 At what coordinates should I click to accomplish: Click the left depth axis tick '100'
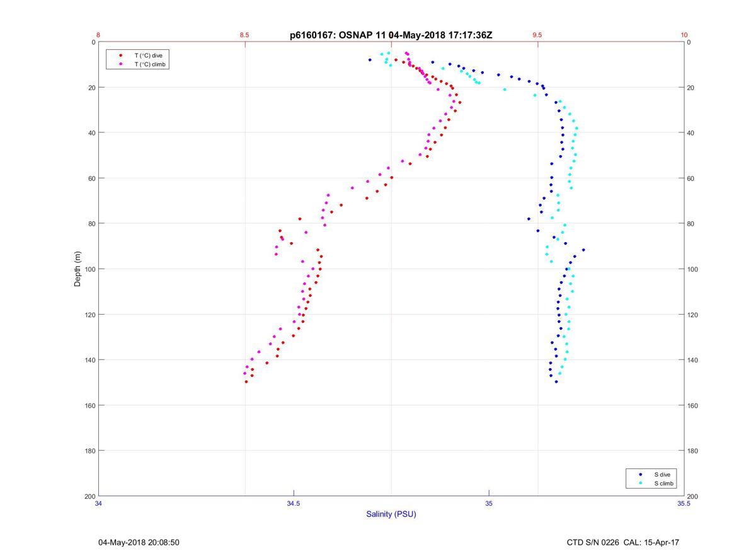pyautogui.click(x=90, y=269)
